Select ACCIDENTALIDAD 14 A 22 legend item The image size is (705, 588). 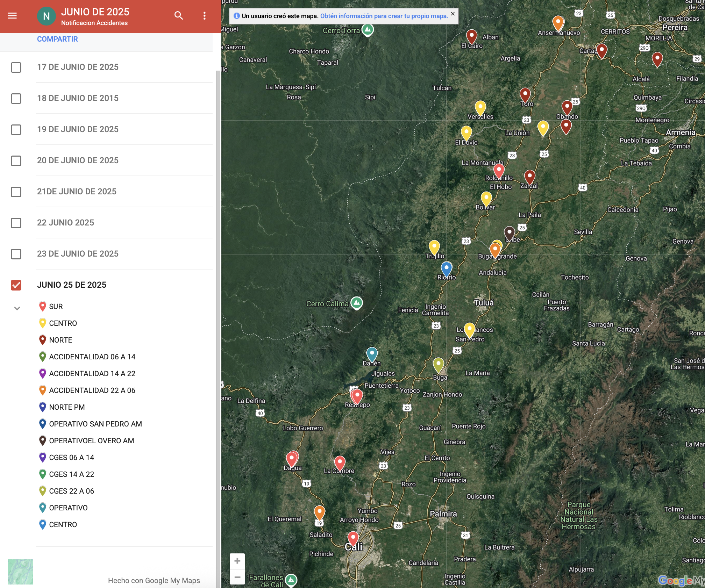(x=92, y=373)
